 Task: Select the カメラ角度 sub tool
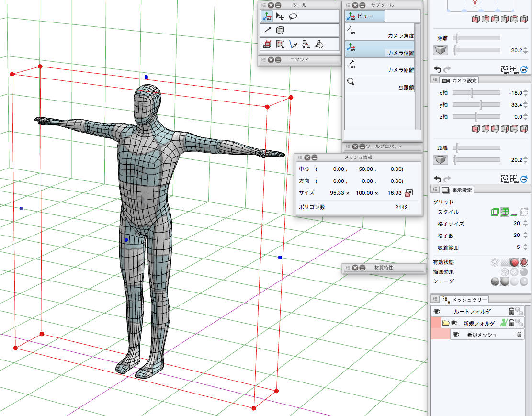pos(379,32)
